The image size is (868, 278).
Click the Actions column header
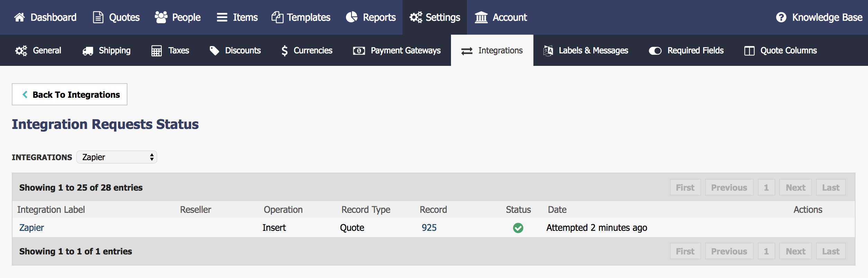click(x=808, y=210)
